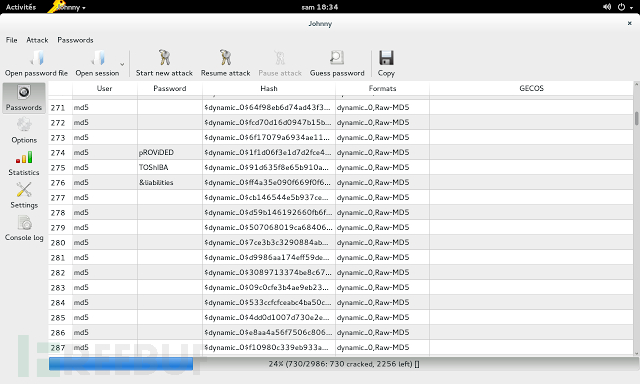Viewport: 640px width, 384px height.
Task: Open the Settings sidebar panel
Action: [24, 195]
